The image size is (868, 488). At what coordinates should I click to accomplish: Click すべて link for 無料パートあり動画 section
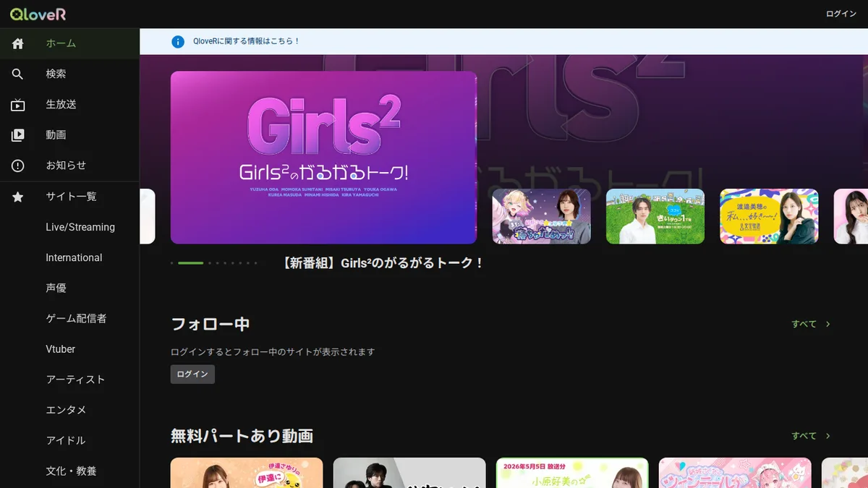(x=804, y=436)
